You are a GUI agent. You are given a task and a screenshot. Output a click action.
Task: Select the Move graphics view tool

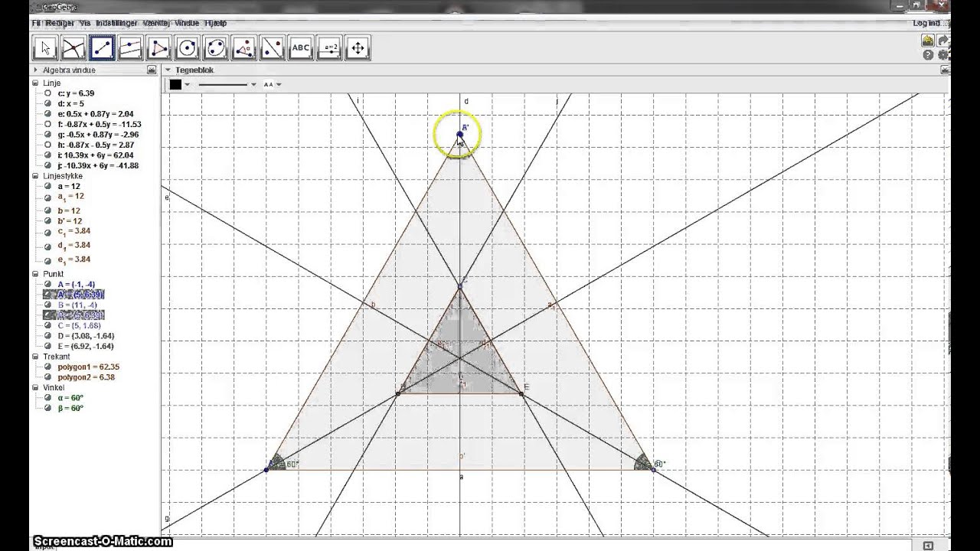(x=358, y=48)
